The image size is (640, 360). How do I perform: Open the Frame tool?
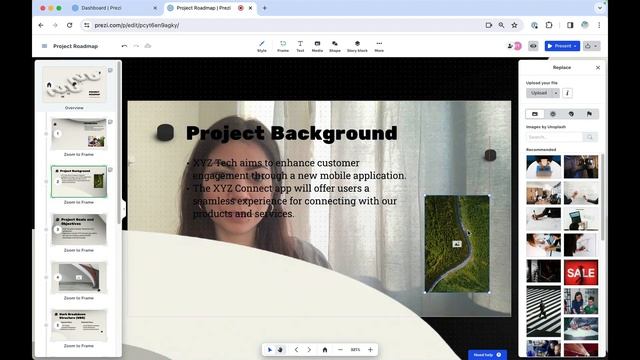[283, 46]
